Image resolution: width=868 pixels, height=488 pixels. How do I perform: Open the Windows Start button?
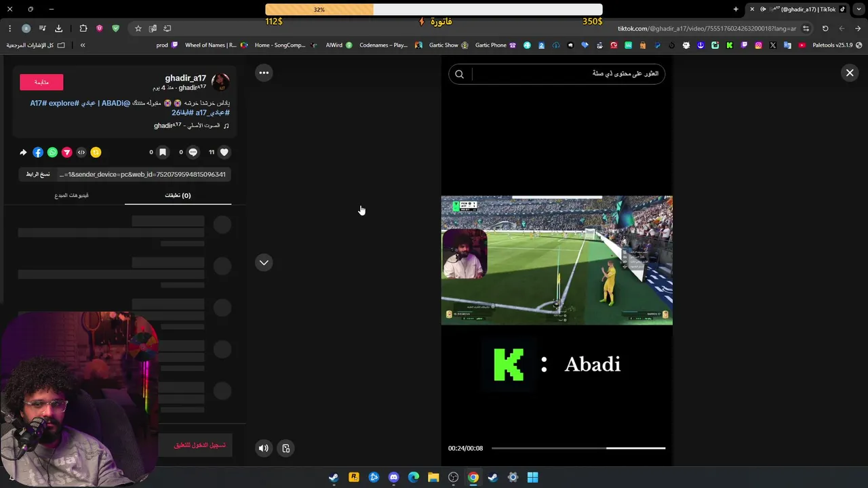click(533, 477)
